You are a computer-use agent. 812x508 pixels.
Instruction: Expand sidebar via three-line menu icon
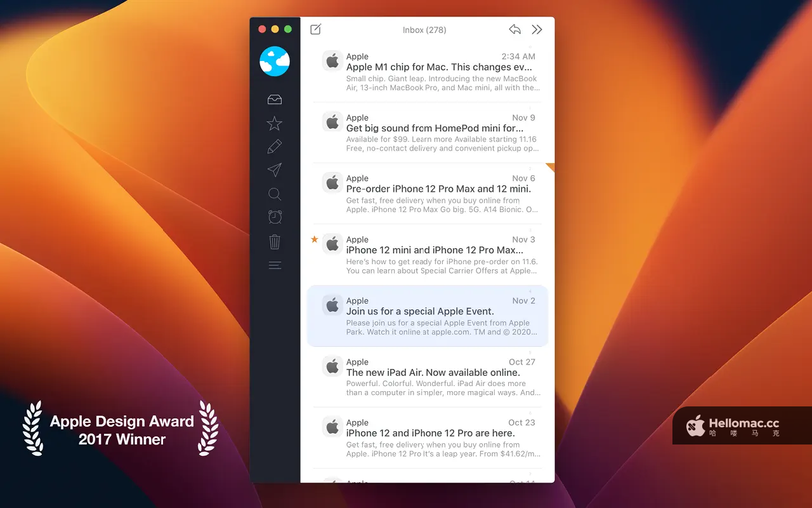click(275, 265)
